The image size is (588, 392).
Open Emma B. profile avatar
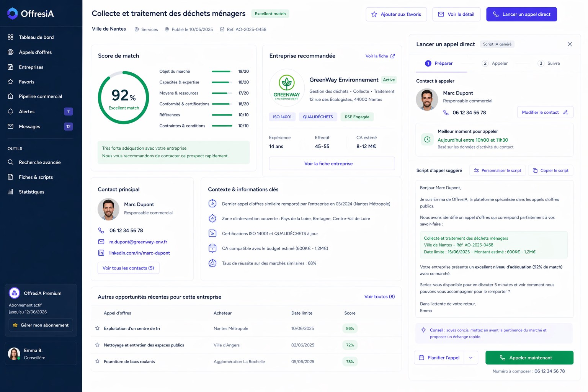pos(15,354)
